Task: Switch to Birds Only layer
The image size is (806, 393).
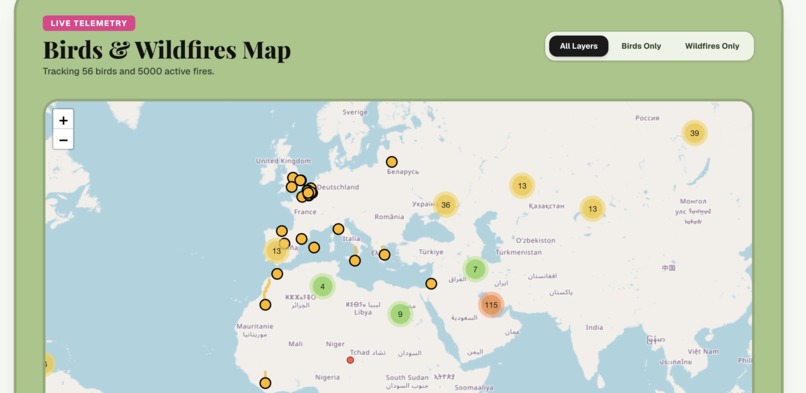Action: (641, 46)
